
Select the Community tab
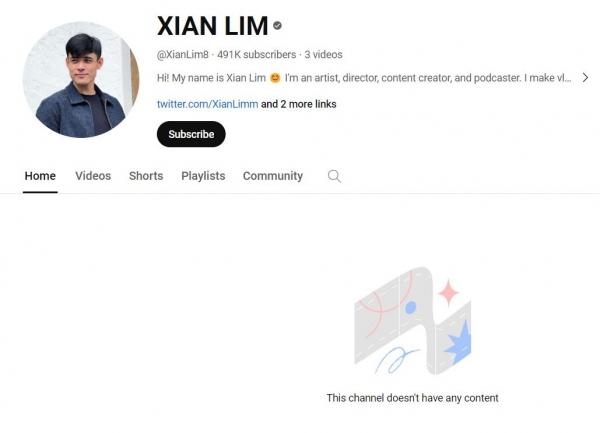(273, 176)
